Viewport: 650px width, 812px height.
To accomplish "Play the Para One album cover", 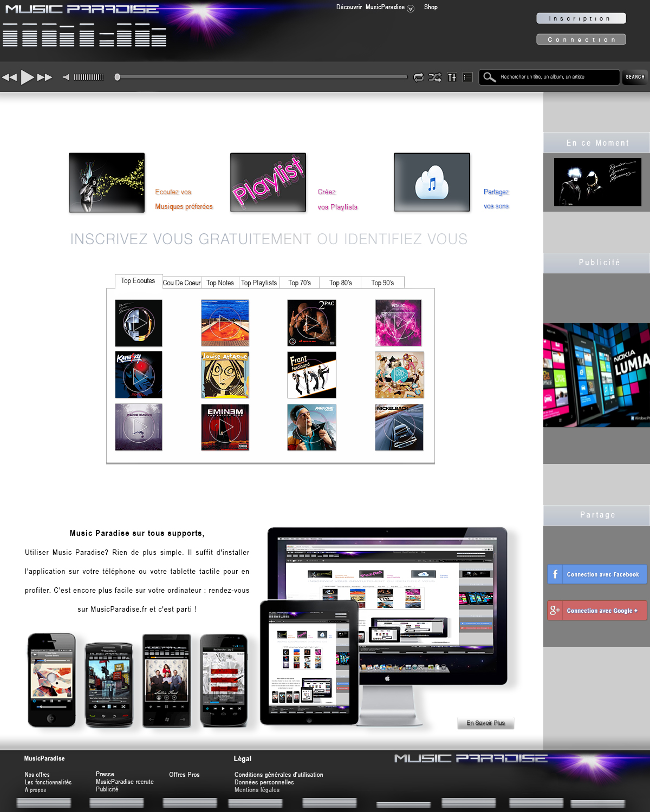I will 311,427.
